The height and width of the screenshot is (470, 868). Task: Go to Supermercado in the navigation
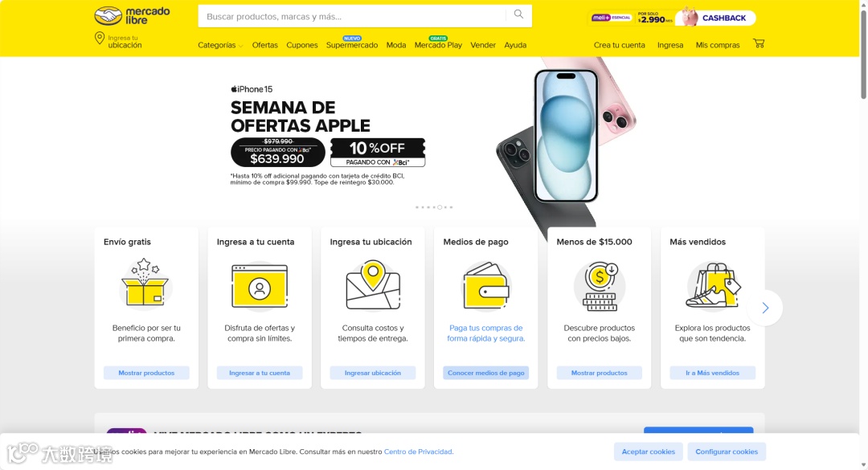coord(352,44)
